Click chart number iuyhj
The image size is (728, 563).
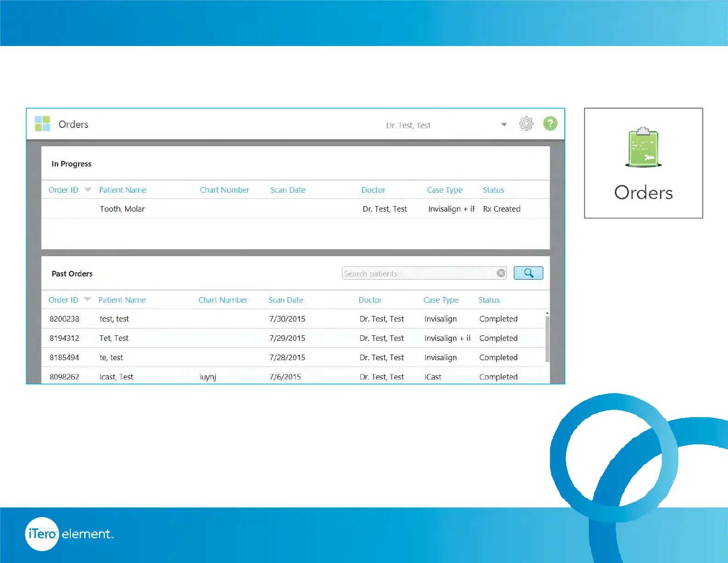point(208,377)
